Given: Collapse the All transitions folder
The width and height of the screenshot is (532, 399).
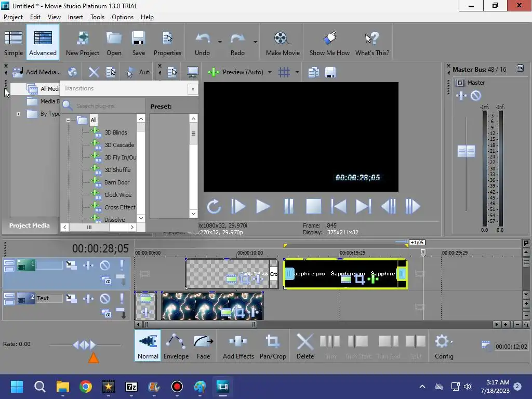Looking at the screenshot, I should coord(68,120).
